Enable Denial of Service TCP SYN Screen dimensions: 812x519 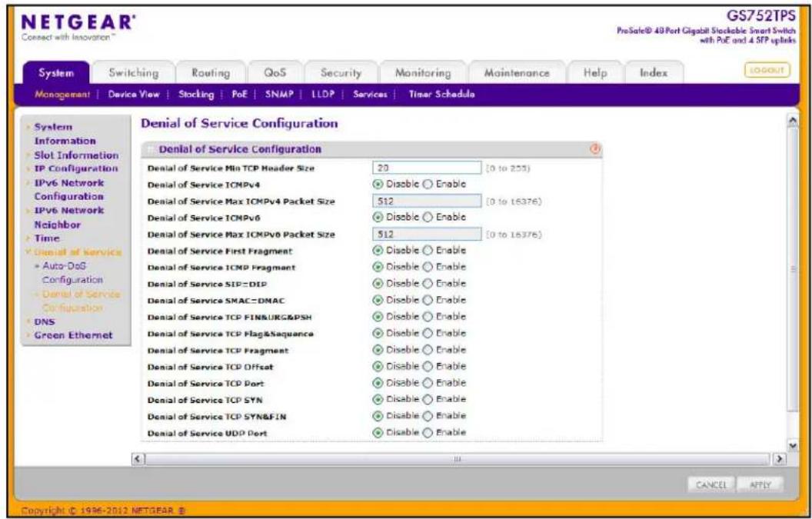pos(428,400)
